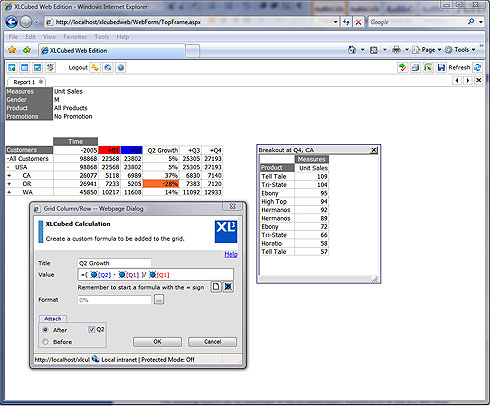The image size is (490, 406).
Task: Open the Tools toolbar dropdown
Action: (460, 50)
